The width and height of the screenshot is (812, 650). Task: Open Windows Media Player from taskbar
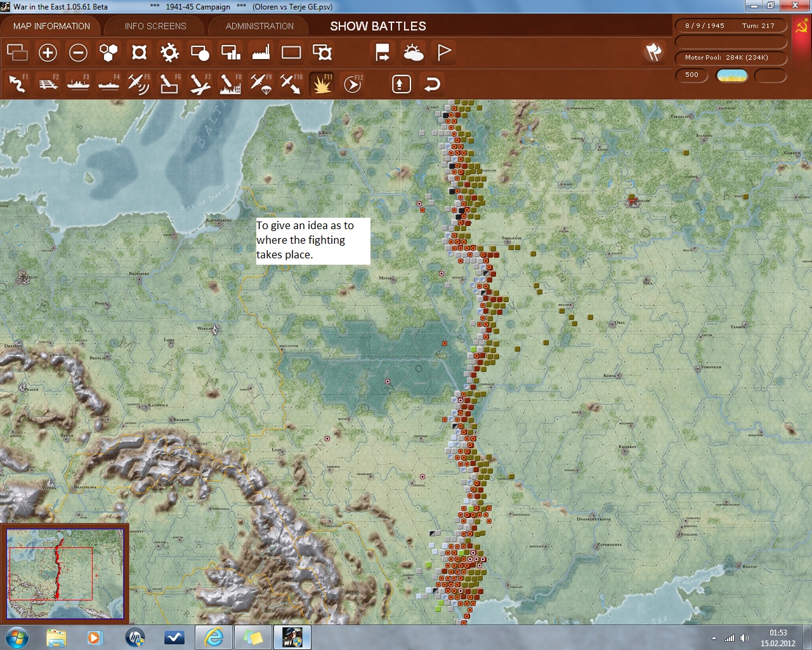point(95,637)
